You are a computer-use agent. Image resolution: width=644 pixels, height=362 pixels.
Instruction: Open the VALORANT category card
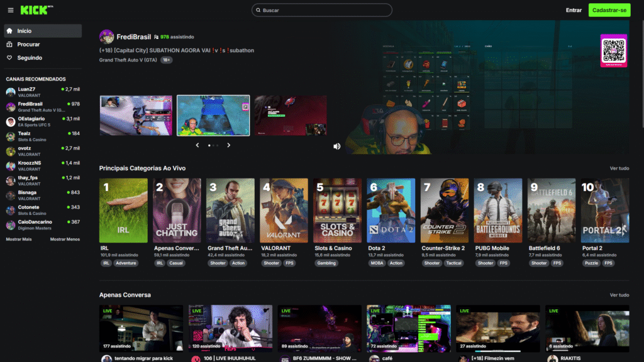(x=284, y=210)
